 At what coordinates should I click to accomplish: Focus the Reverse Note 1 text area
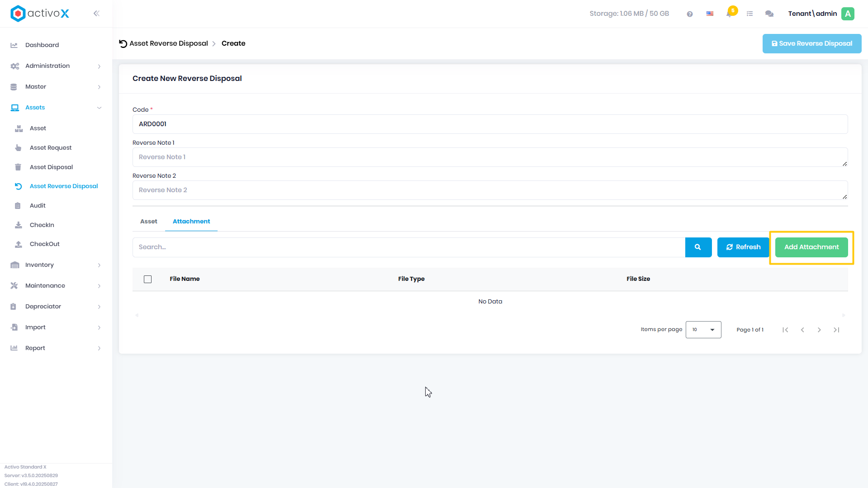[x=490, y=157]
